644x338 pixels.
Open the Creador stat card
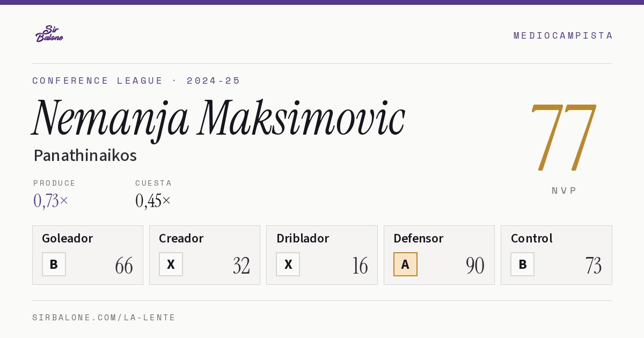click(x=204, y=255)
